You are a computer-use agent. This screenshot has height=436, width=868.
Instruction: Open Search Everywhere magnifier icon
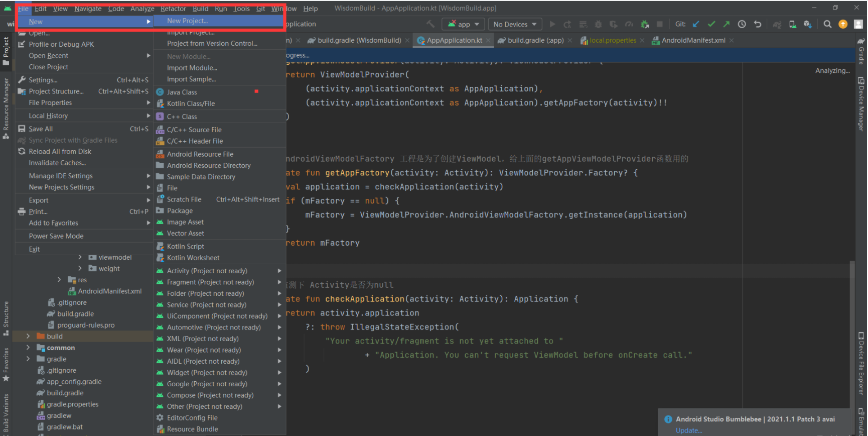(827, 24)
